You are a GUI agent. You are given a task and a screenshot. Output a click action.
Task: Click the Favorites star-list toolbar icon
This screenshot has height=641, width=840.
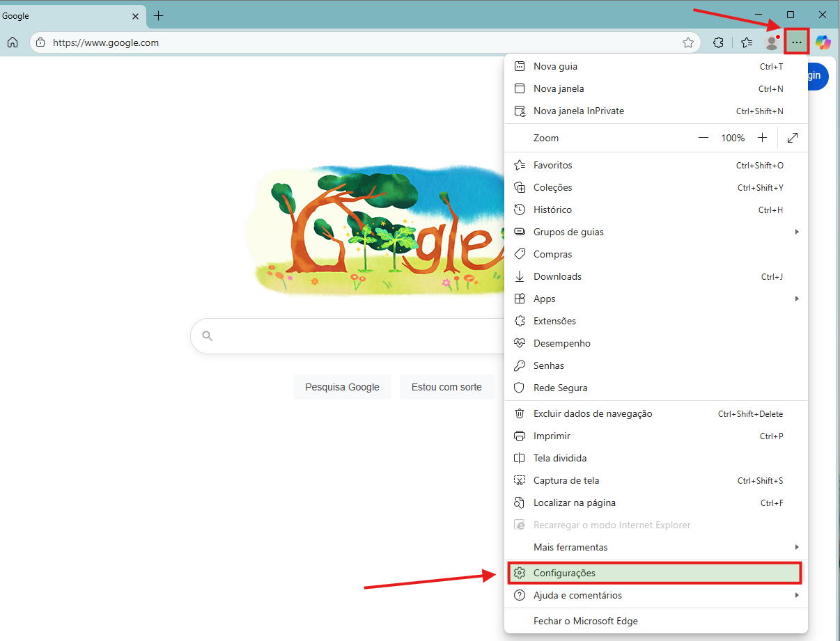(x=747, y=42)
